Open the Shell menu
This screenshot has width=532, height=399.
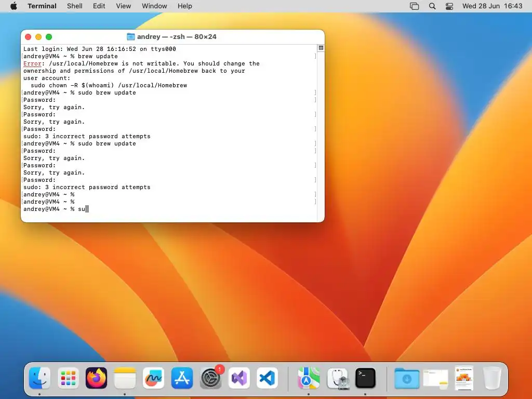coord(75,6)
